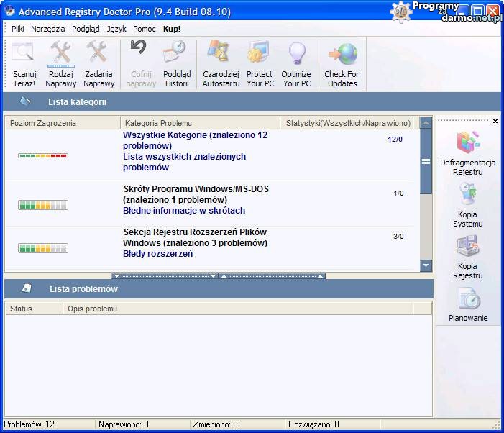The width and height of the screenshot is (504, 433).
Task: Open the Pliki menu
Action: (x=18, y=29)
